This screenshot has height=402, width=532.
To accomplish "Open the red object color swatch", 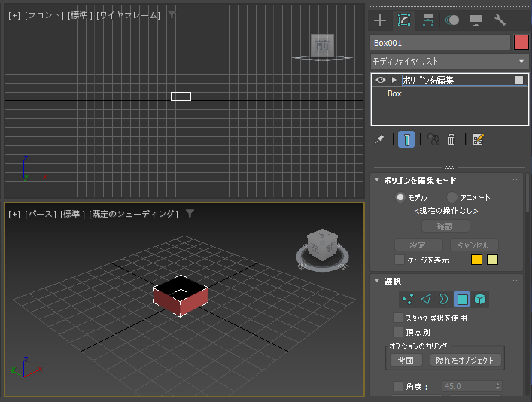I will click(521, 43).
